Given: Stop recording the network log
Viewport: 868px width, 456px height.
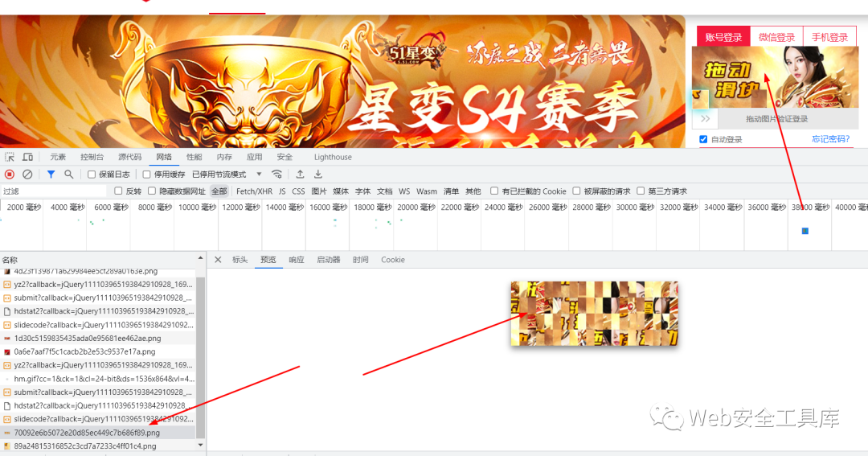Looking at the screenshot, I should tap(10, 174).
